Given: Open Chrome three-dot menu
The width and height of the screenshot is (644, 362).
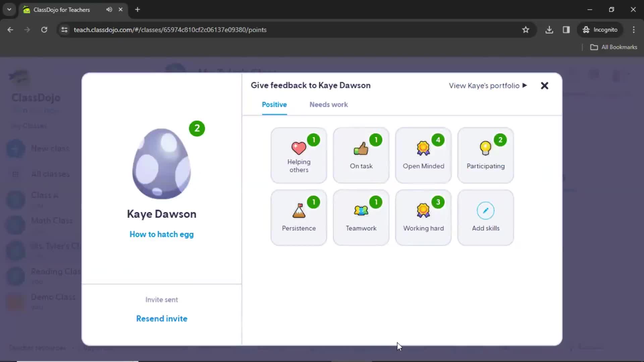Looking at the screenshot, I should 633,30.
